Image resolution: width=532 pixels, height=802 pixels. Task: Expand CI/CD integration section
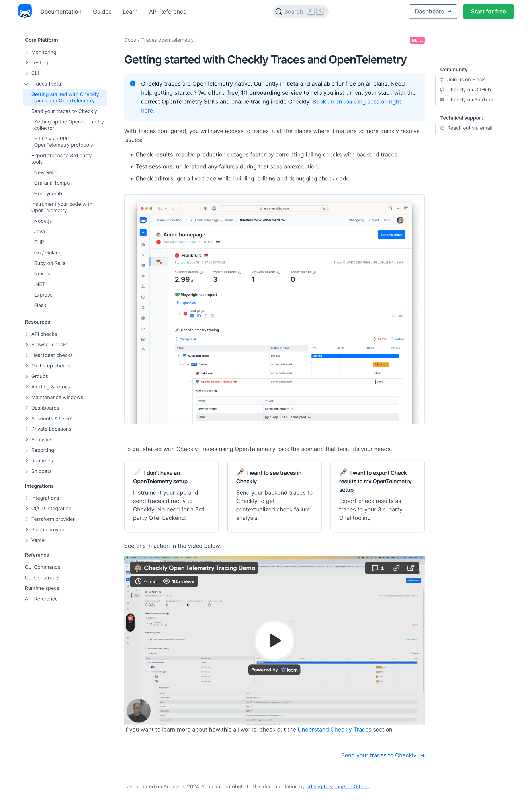click(27, 509)
